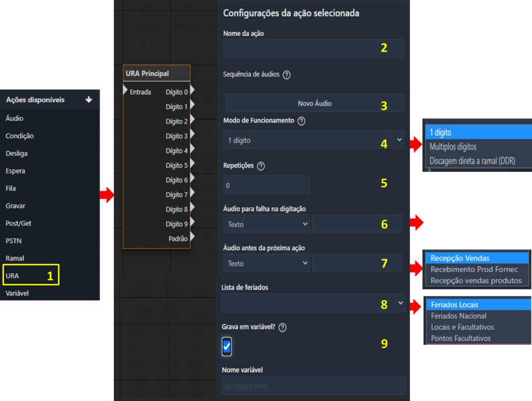Click the Nome da ação input field

(313, 48)
